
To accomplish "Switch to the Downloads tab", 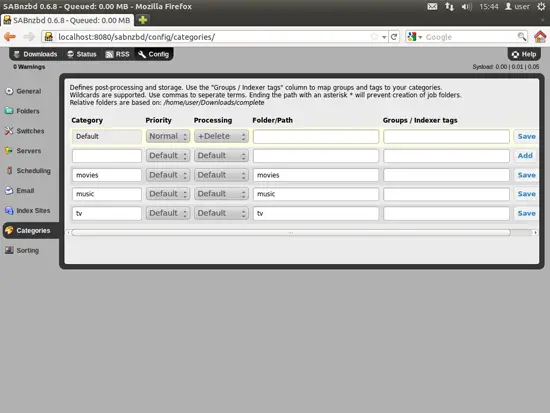I will (x=35, y=54).
